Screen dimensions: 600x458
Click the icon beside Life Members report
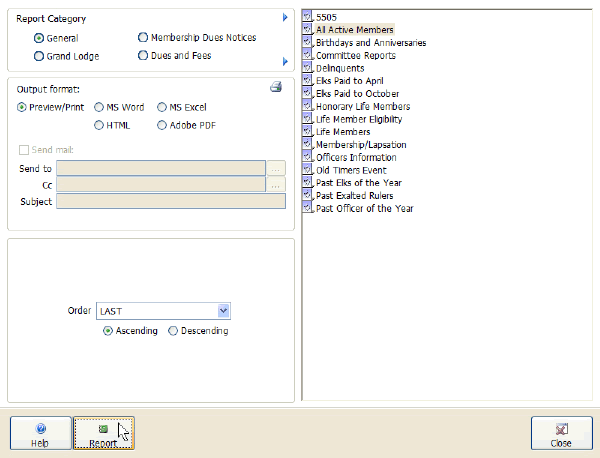308,132
